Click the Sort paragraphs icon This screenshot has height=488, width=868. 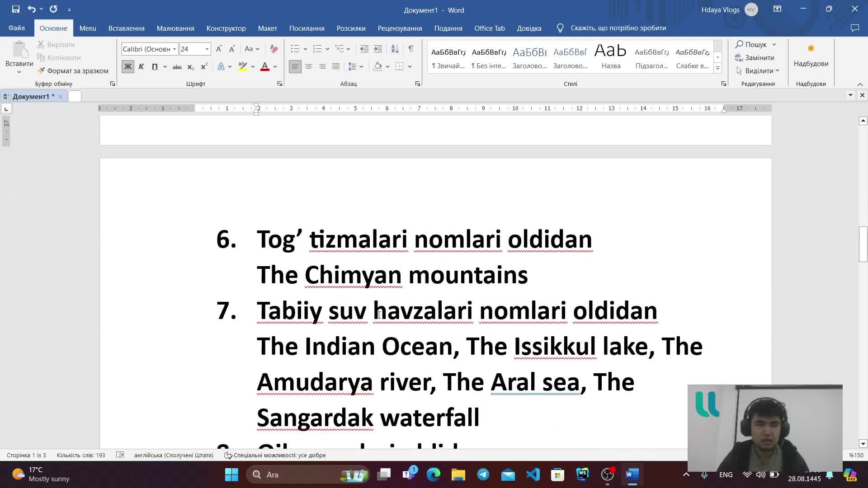[395, 49]
